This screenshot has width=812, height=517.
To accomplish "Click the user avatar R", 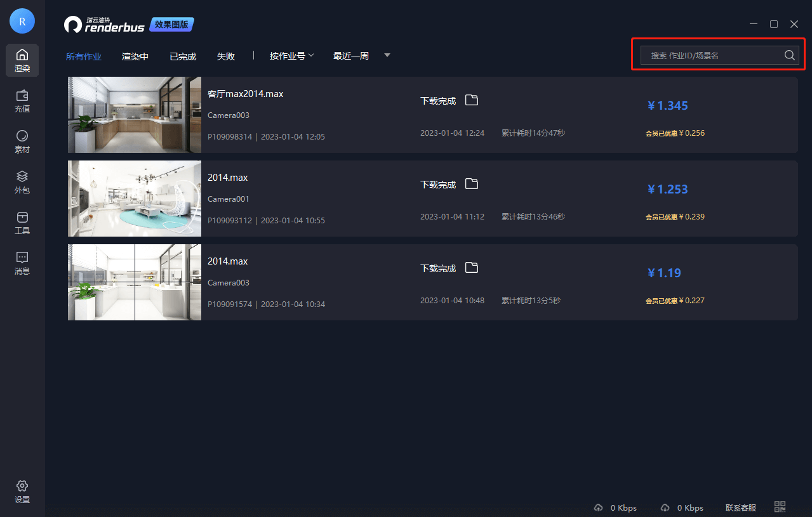I will [22, 22].
